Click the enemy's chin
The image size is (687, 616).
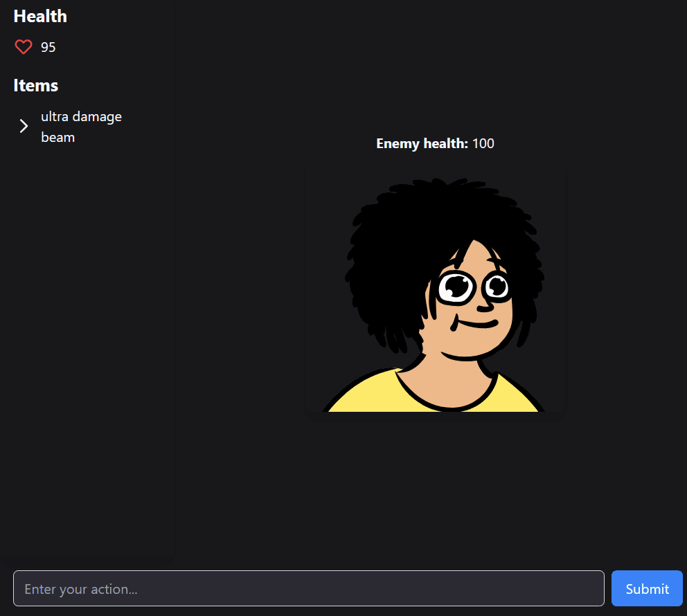[465, 354]
